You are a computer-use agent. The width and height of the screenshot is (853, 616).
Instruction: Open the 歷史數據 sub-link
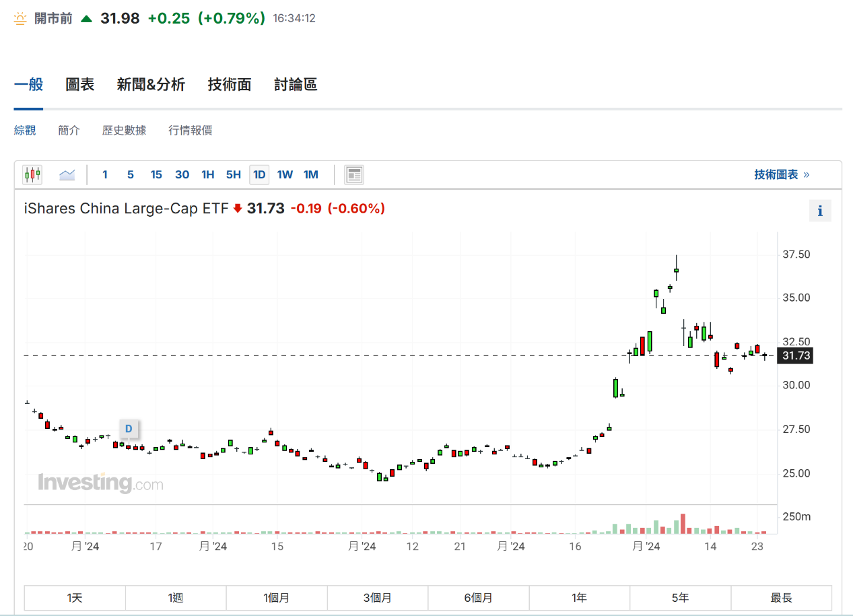124,131
